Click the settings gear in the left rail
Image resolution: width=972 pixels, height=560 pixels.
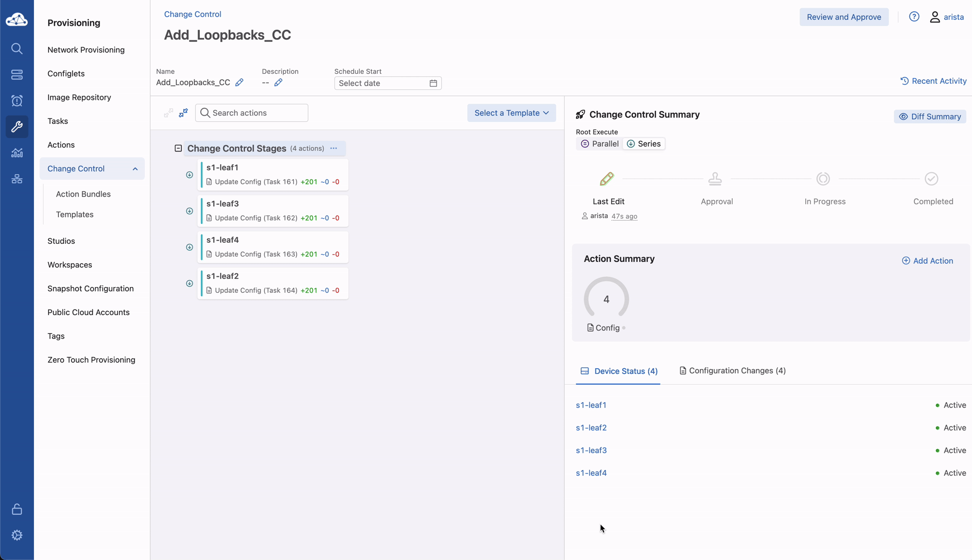17,535
